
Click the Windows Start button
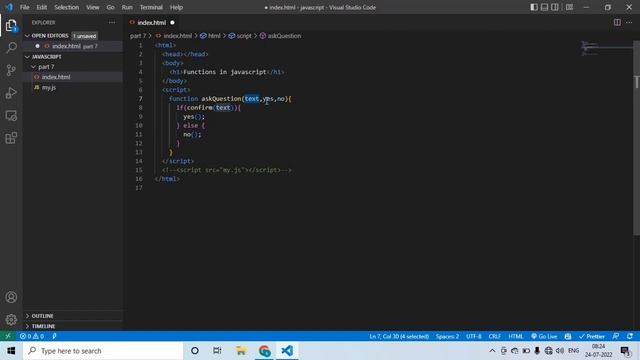(11, 351)
